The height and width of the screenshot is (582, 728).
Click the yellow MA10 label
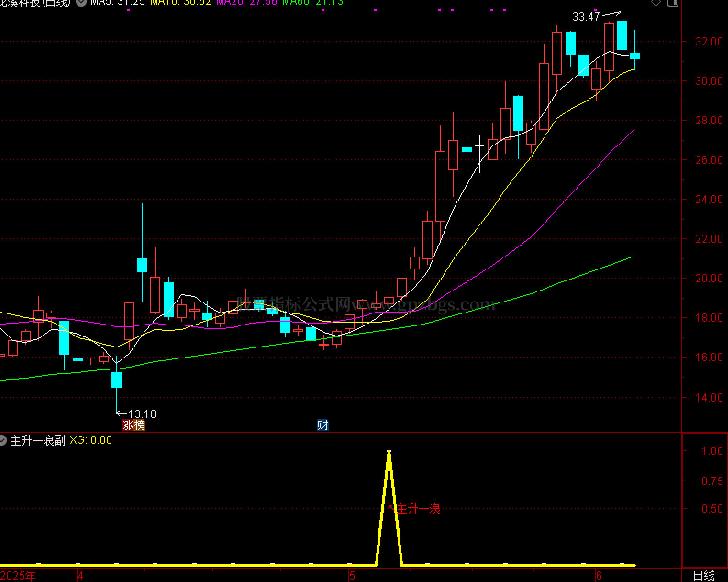click(x=181, y=3)
